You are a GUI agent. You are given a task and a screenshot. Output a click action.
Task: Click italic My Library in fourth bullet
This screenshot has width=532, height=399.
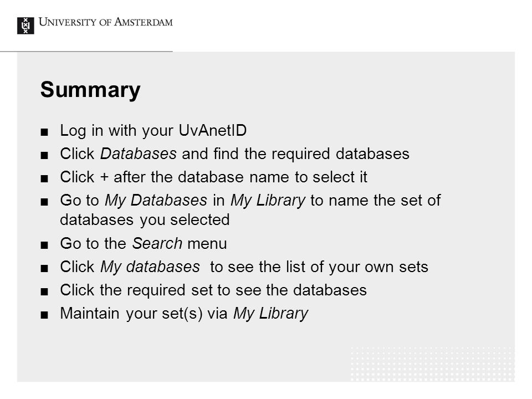tap(268, 201)
